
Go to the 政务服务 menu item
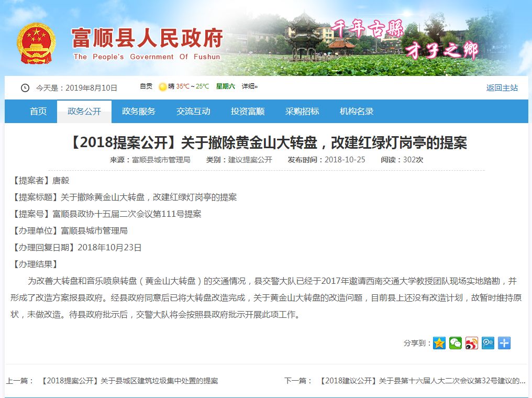click(139, 112)
